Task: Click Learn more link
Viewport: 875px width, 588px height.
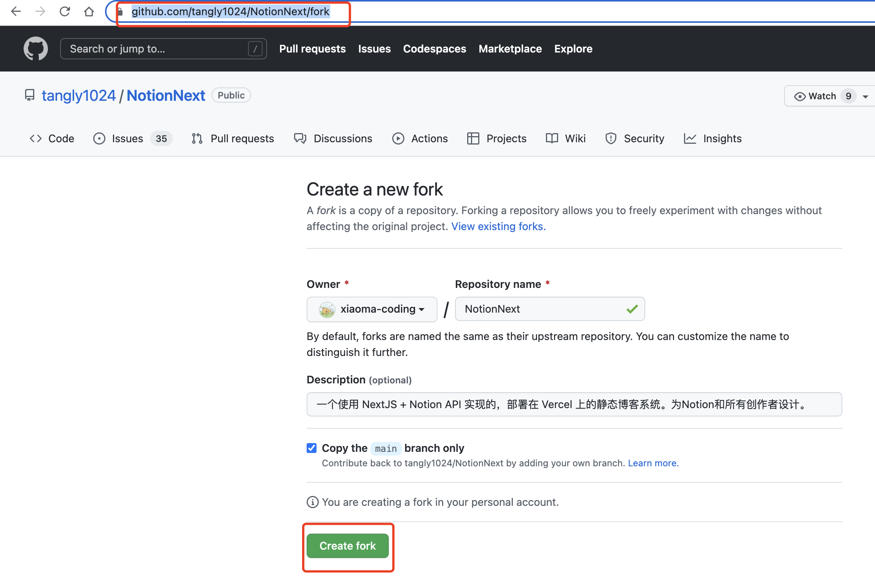Action: [653, 463]
